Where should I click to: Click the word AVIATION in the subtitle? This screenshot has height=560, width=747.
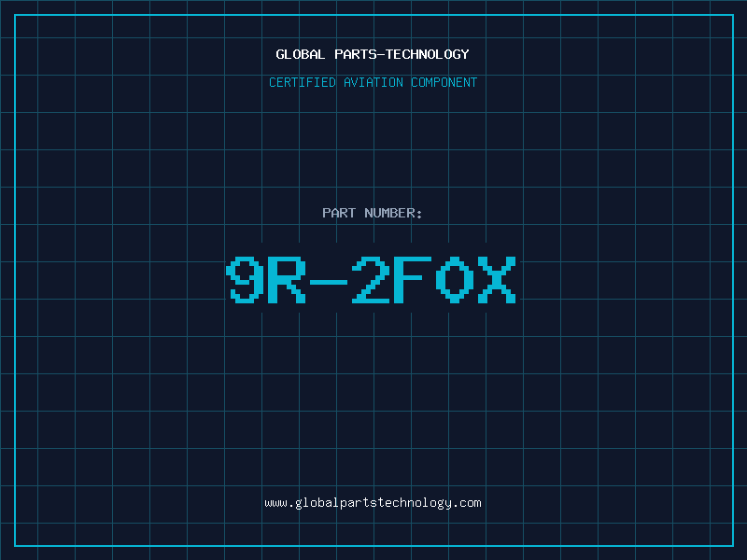point(373,82)
